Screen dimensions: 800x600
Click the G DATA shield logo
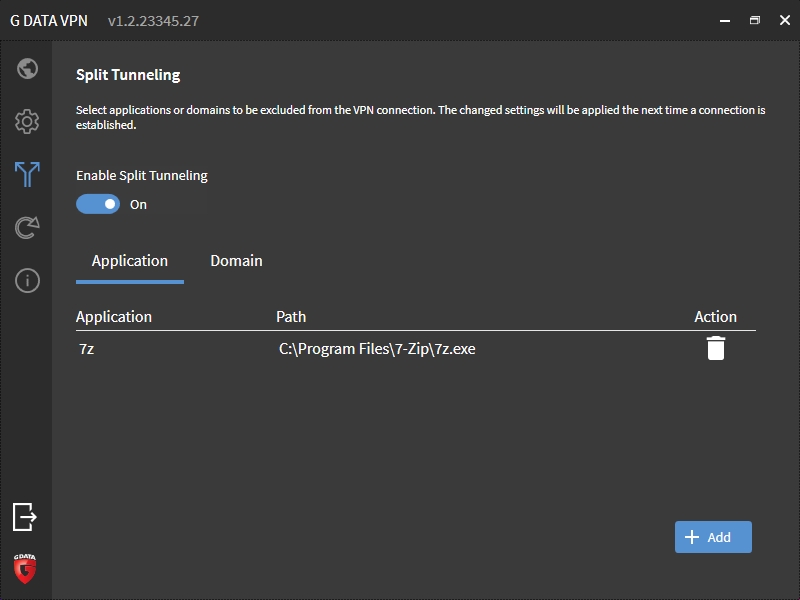[24, 568]
